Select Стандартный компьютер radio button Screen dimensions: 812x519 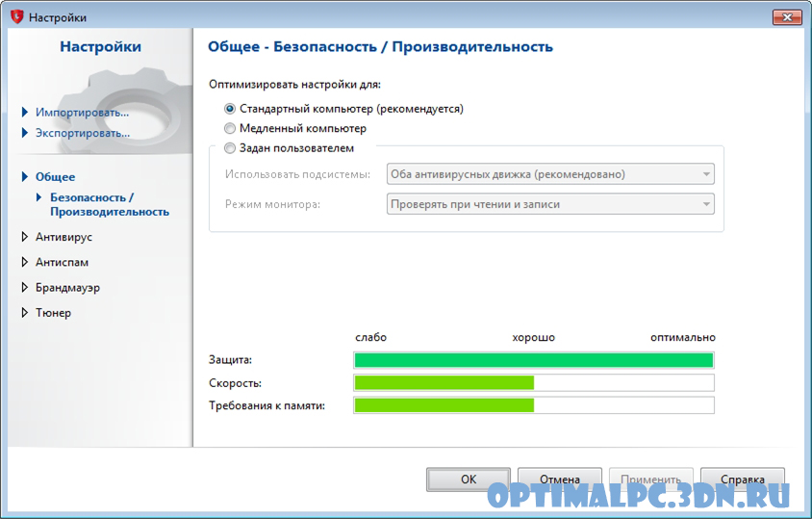(230, 109)
